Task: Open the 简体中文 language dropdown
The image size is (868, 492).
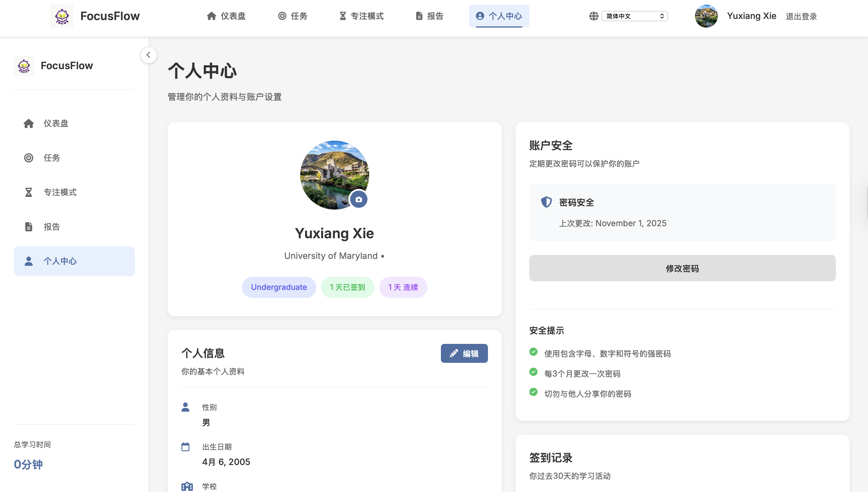Action: (635, 16)
